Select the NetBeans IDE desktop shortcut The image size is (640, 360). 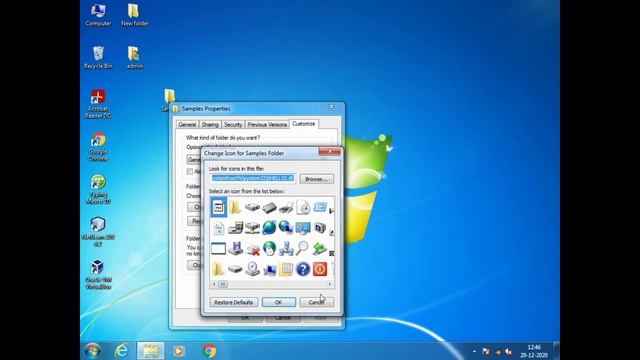98,232
